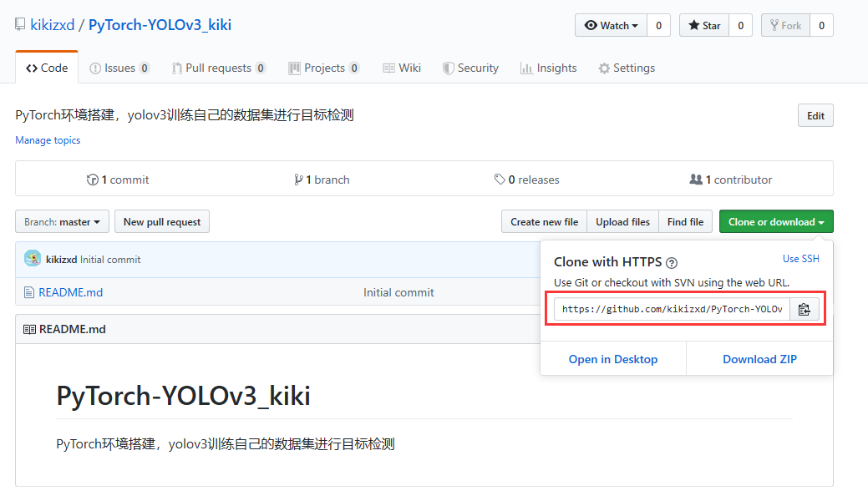
Task: Click the help question mark beside Clone with HTTPS
Action: click(x=672, y=262)
